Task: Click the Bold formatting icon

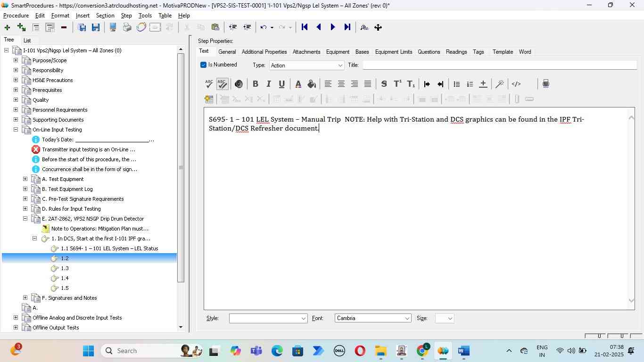Action: [x=255, y=84]
